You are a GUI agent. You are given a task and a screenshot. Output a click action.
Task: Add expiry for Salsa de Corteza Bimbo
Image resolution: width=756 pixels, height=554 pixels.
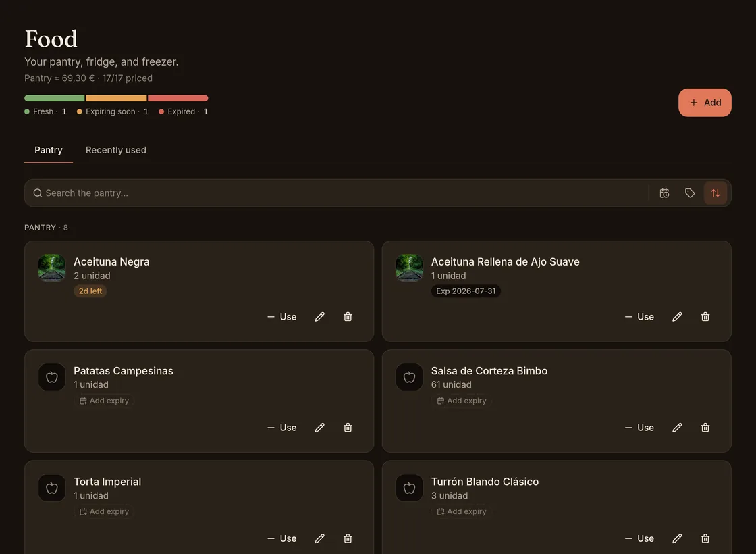click(x=462, y=401)
